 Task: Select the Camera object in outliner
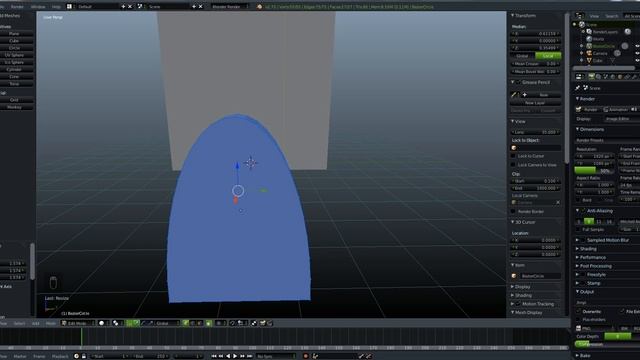point(599,53)
